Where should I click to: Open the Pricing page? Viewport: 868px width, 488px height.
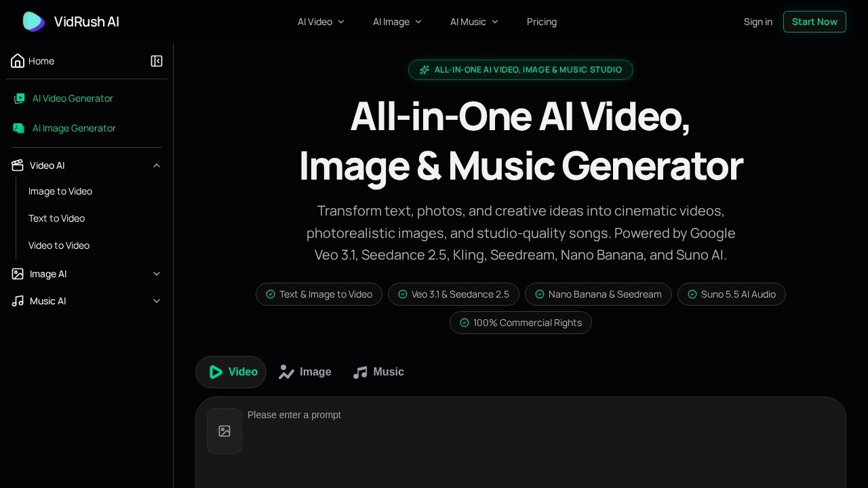point(542,22)
